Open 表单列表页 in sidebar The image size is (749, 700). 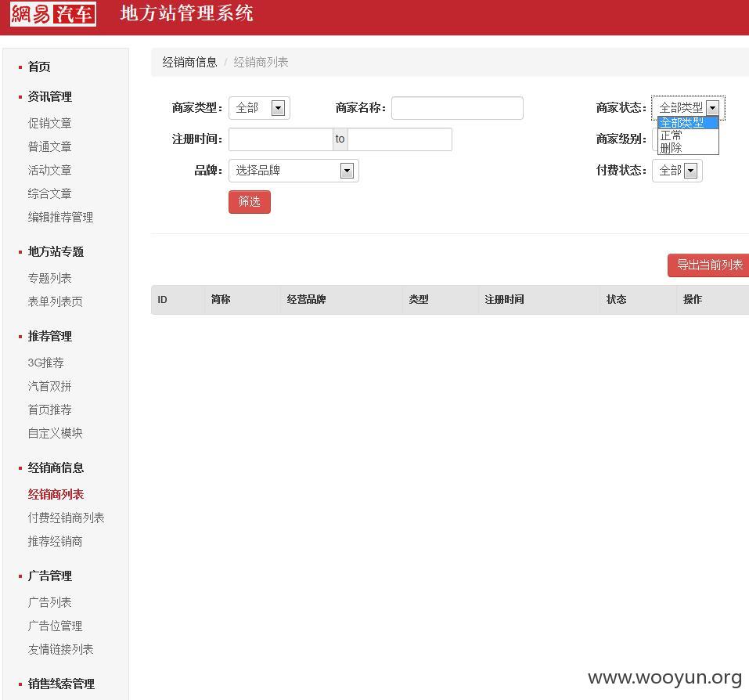(56, 301)
